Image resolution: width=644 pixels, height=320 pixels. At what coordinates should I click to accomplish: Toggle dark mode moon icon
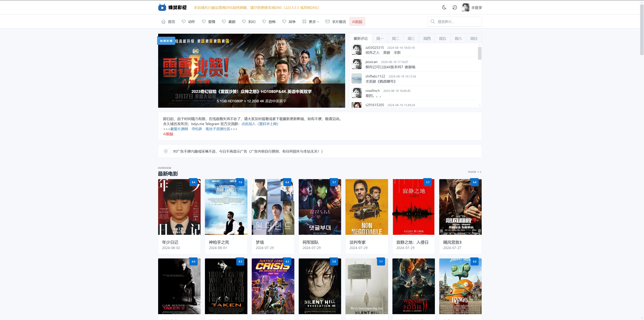pyautogui.click(x=444, y=8)
